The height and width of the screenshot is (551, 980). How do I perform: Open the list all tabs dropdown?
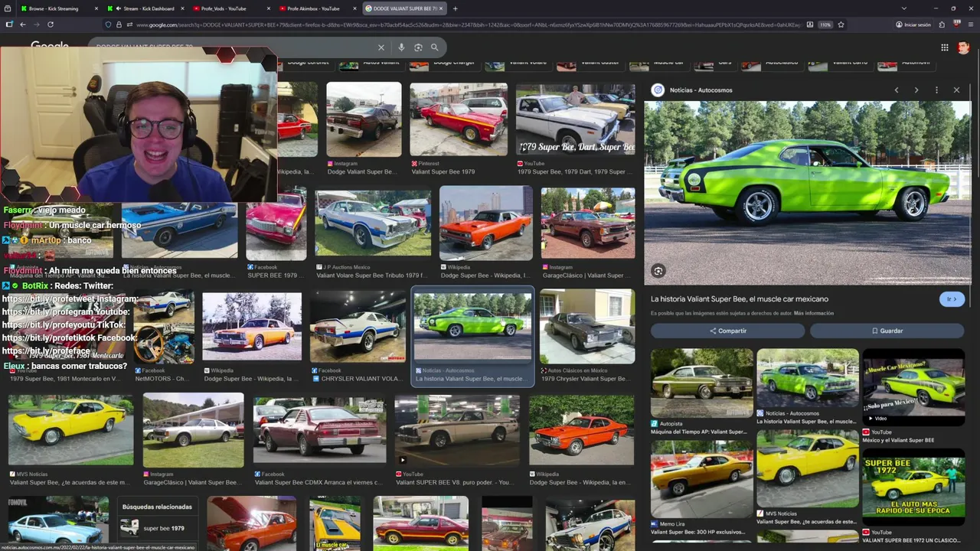903,8
